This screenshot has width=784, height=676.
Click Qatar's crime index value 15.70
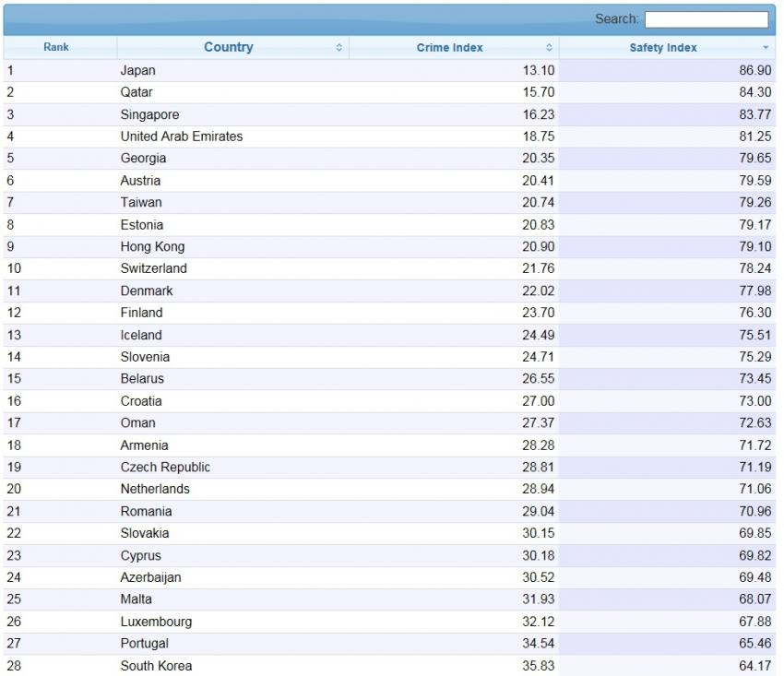[539, 92]
